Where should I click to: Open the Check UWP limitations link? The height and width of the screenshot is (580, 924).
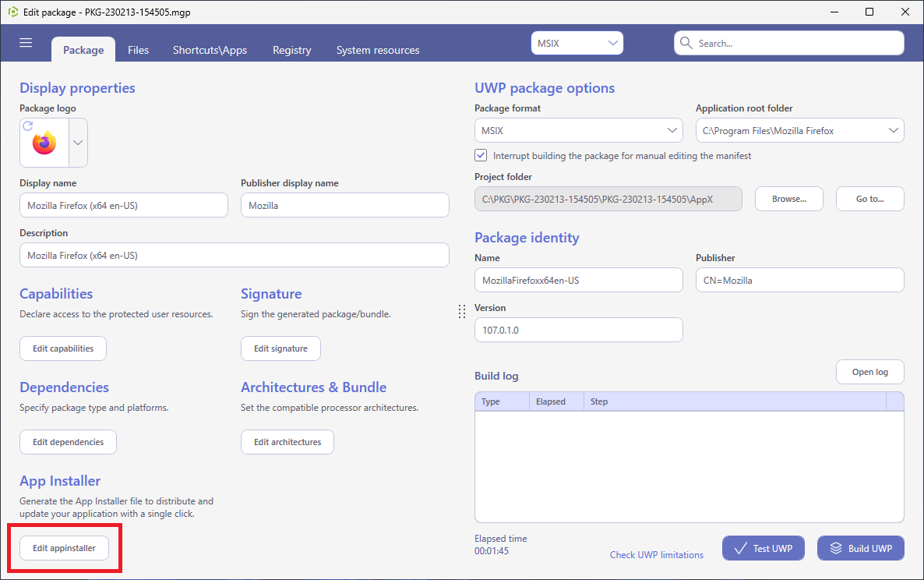pyautogui.click(x=657, y=554)
